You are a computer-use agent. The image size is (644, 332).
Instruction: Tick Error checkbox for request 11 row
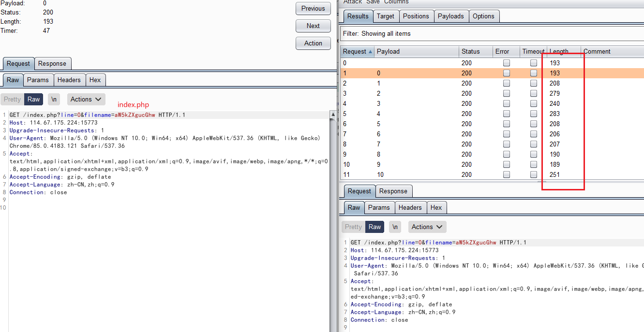pyautogui.click(x=507, y=174)
